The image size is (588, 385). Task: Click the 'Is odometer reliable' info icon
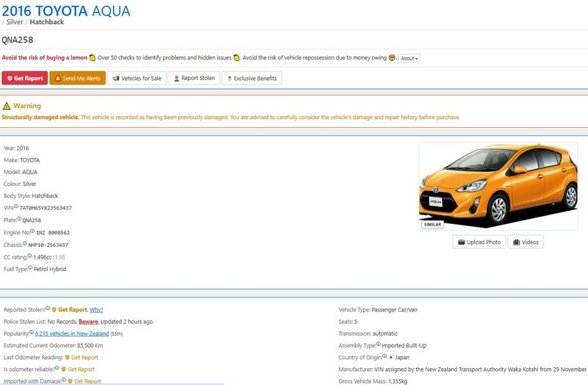point(57,368)
